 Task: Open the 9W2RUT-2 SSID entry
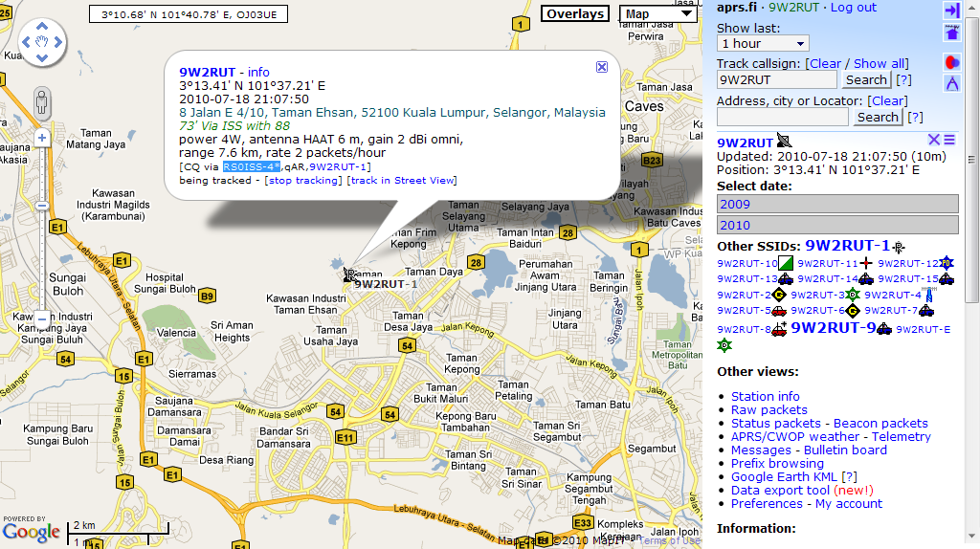[x=744, y=295]
